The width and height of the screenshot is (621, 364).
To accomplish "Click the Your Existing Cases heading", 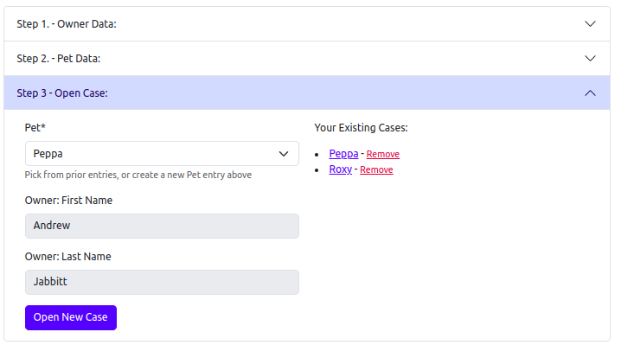I will click(x=361, y=128).
